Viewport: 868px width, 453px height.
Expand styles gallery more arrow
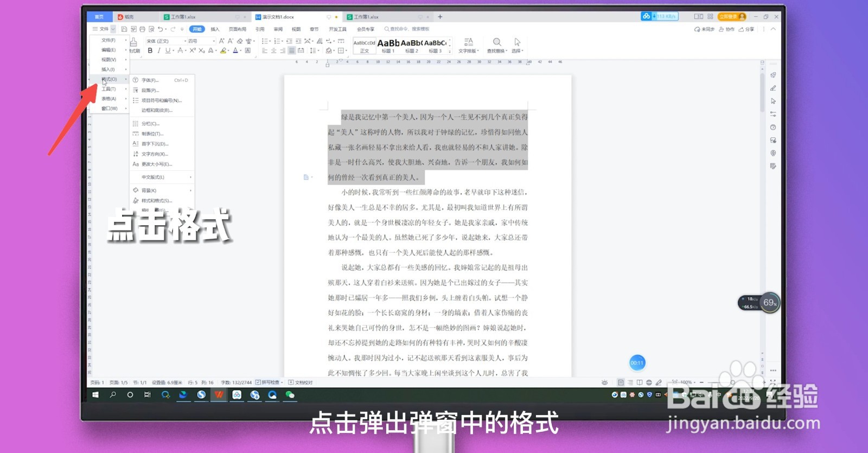point(450,51)
